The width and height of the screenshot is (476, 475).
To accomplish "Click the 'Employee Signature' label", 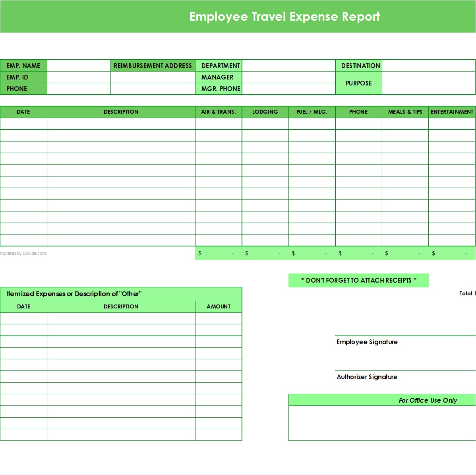I will [367, 342].
